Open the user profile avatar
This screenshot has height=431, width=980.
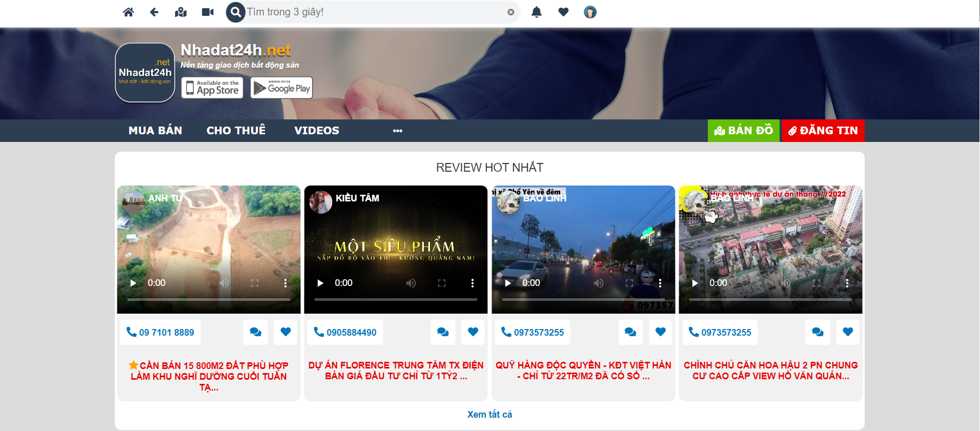(590, 12)
